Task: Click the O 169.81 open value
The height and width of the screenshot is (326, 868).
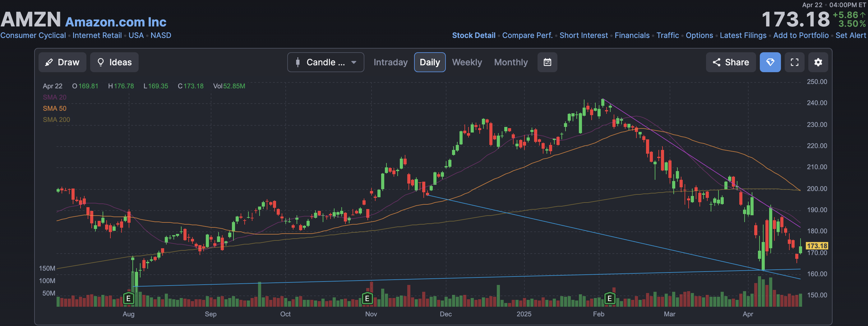Action: [x=85, y=86]
